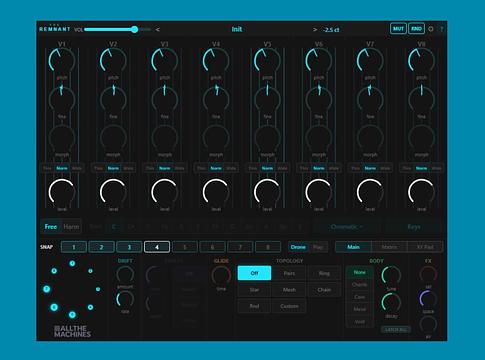Set V1 width to Norm
Viewport: 485px width, 360px height.
(x=62, y=168)
